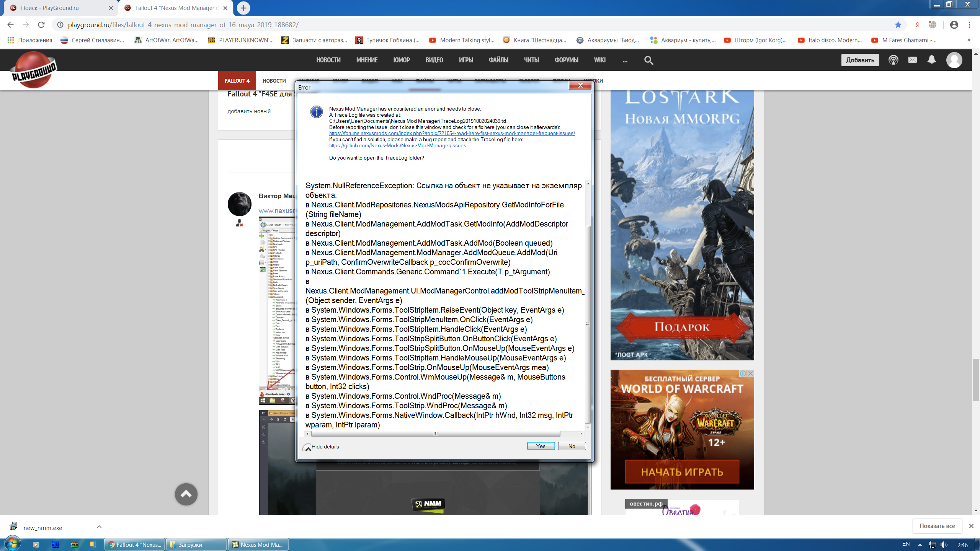Image resolution: width=980 pixels, height=551 pixels.
Task: Open the GitHub Nexus-Mod-Manager issues link
Action: [397, 146]
